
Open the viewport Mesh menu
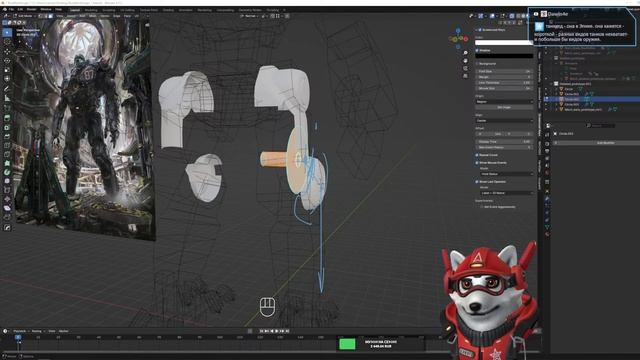click(93, 16)
